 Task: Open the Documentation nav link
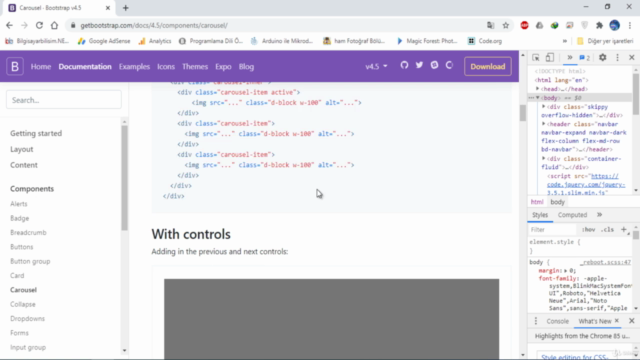[85, 67]
